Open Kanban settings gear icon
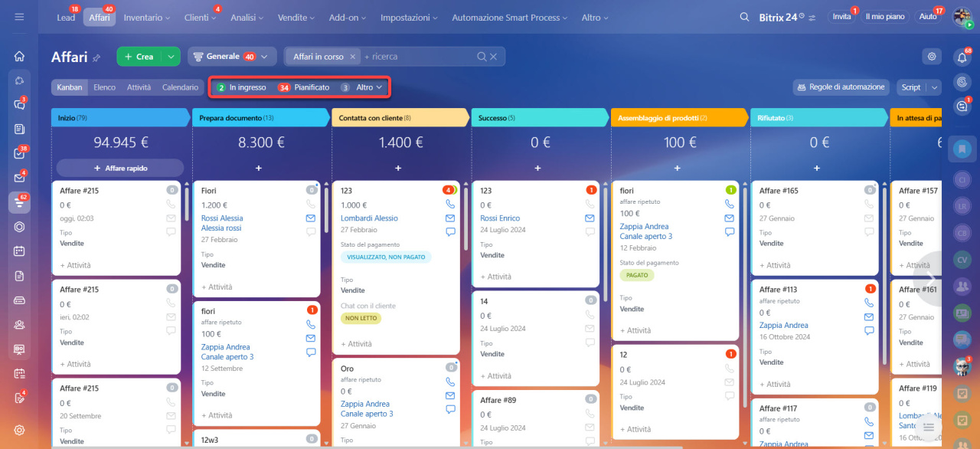 tap(931, 56)
